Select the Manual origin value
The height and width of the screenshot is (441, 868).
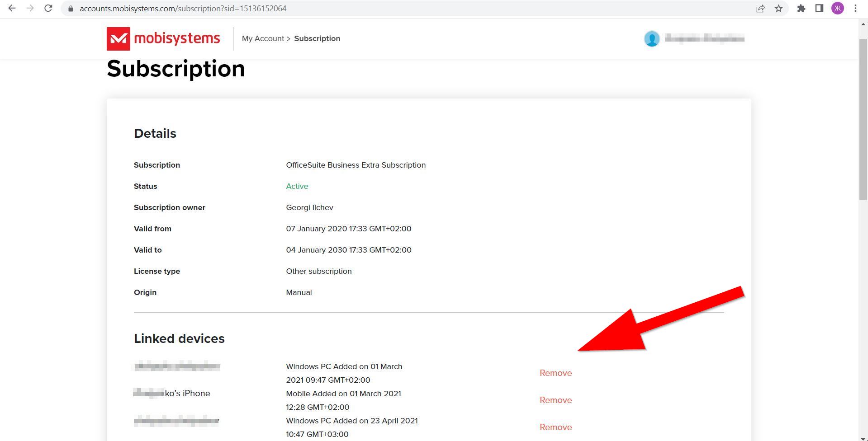click(x=299, y=292)
